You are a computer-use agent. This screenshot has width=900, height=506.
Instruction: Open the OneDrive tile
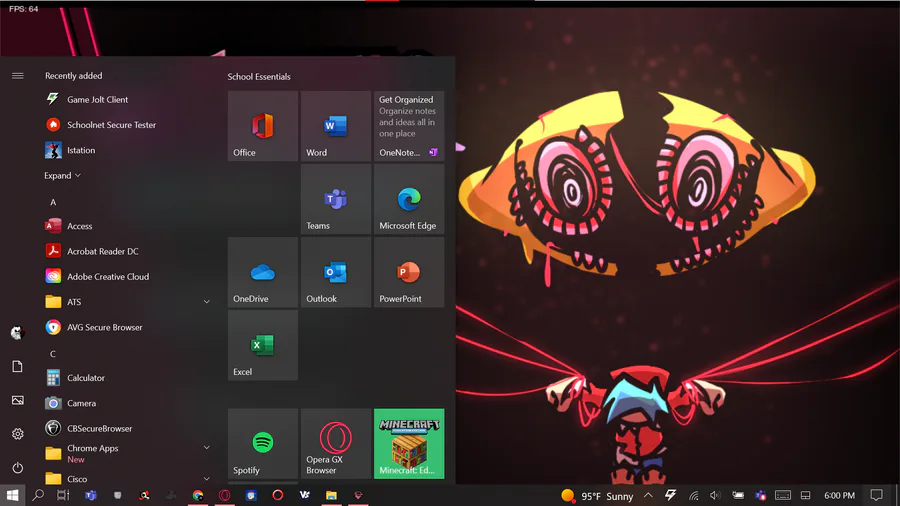tap(263, 272)
